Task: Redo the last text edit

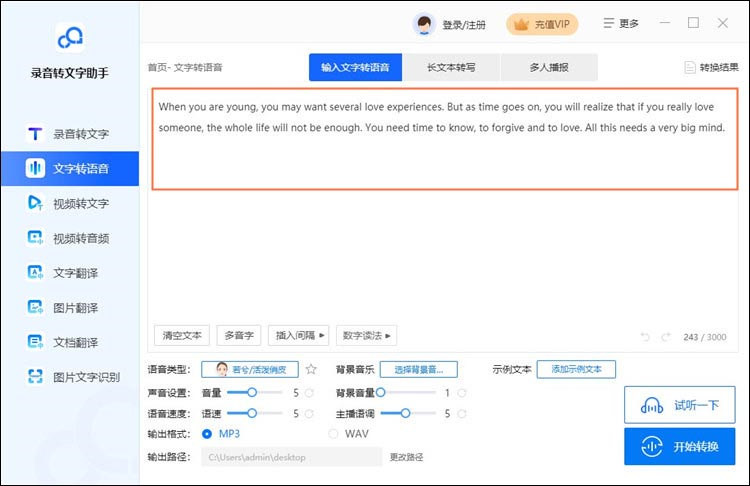Action: click(x=666, y=337)
